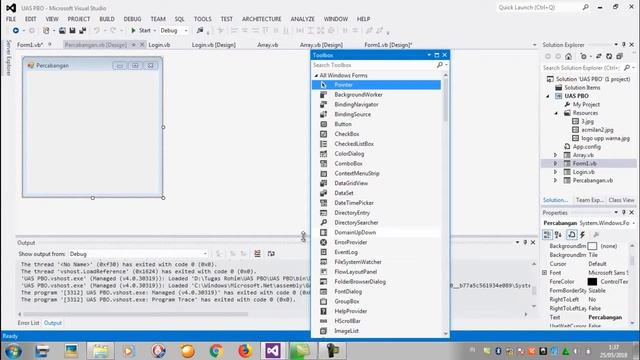The width and height of the screenshot is (640, 360).
Task: Open the ARCHITECTURE menu
Action: [262, 19]
